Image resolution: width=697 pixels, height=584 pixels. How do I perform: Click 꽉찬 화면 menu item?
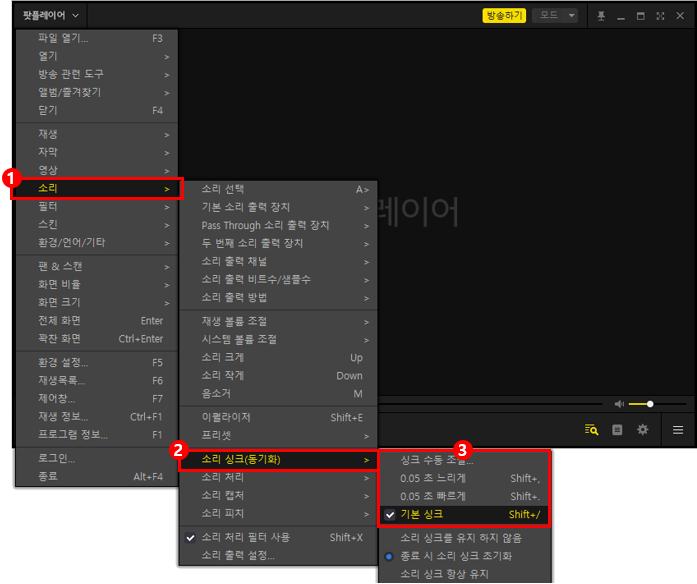(x=97, y=339)
